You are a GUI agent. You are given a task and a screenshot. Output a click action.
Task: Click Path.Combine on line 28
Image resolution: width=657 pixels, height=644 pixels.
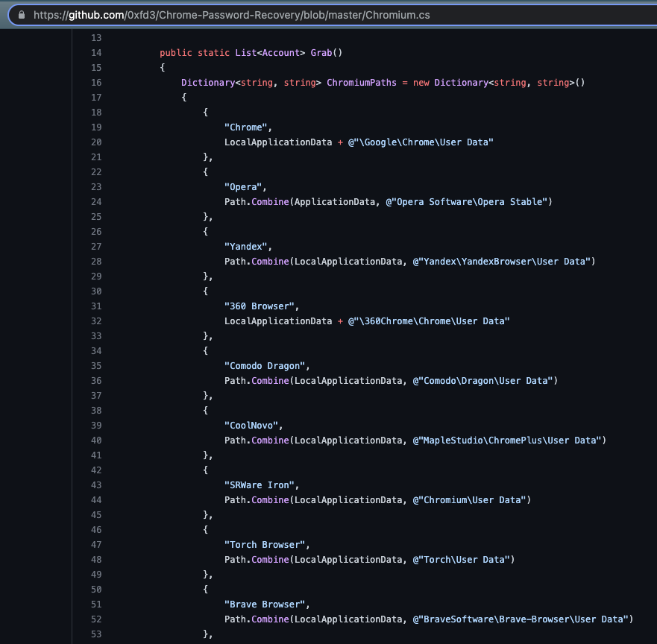pos(257,262)
